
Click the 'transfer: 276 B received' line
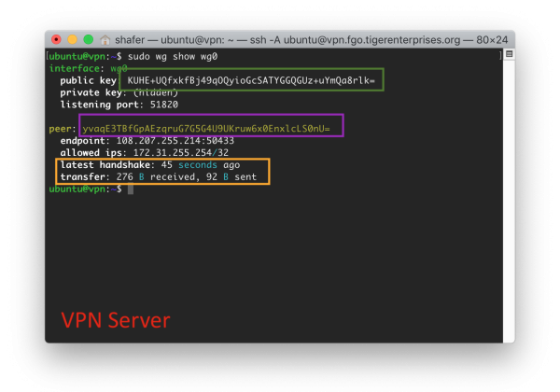[x=159, y=177]
